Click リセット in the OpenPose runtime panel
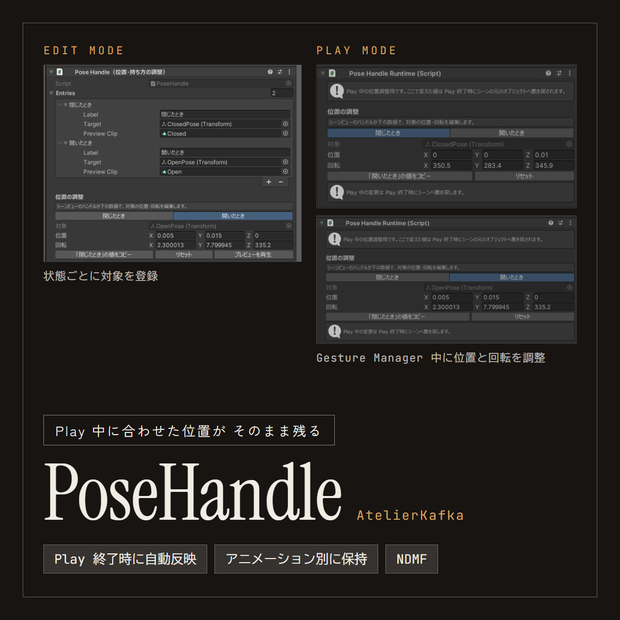 [523, 317]
